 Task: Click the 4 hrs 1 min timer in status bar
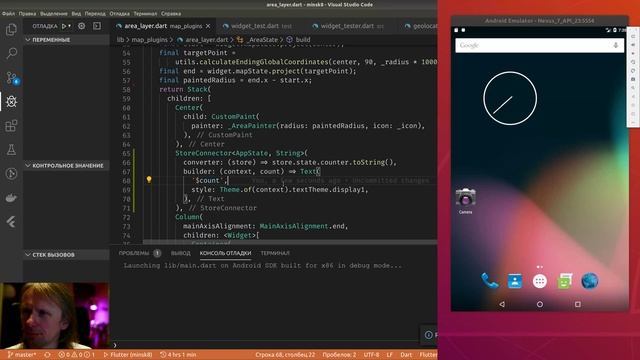click(178, 355)
